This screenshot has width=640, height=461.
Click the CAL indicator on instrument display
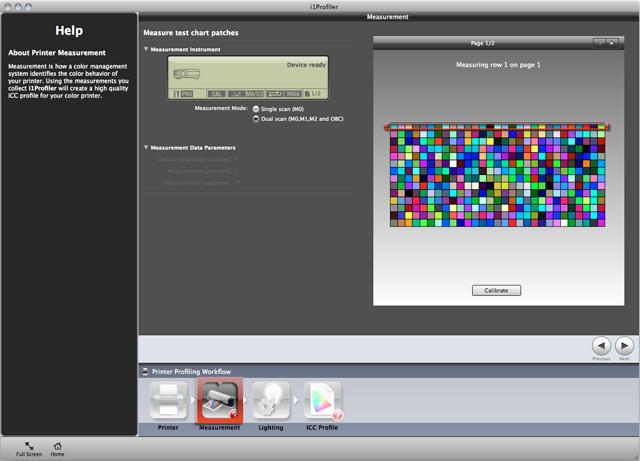[x=216, y=94]
